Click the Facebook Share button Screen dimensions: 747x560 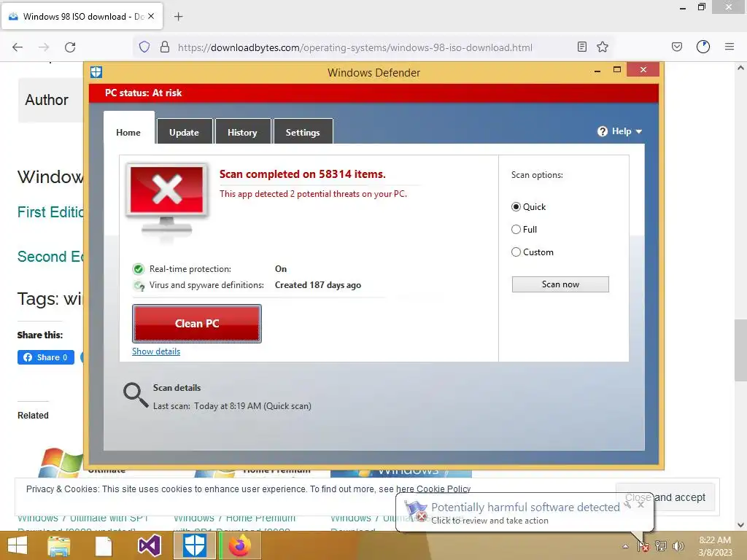pos(46,357)
